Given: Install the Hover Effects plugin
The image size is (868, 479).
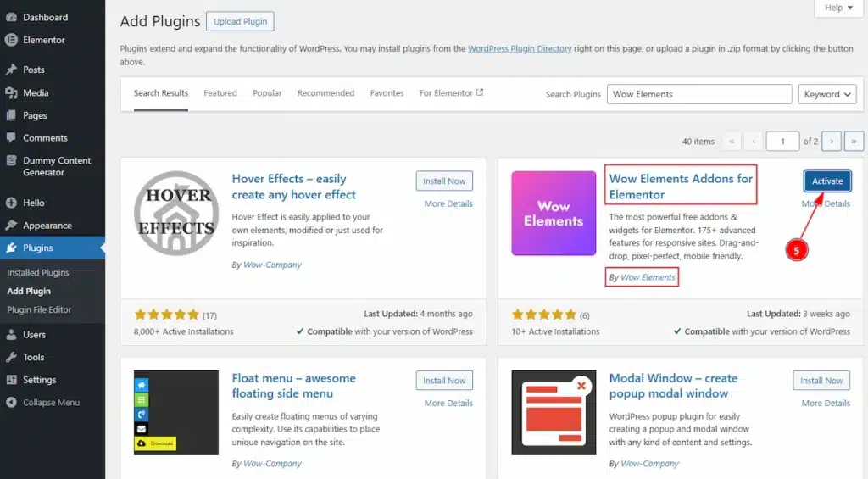Looking at the screenshot, I should click(x=444, y=181).
